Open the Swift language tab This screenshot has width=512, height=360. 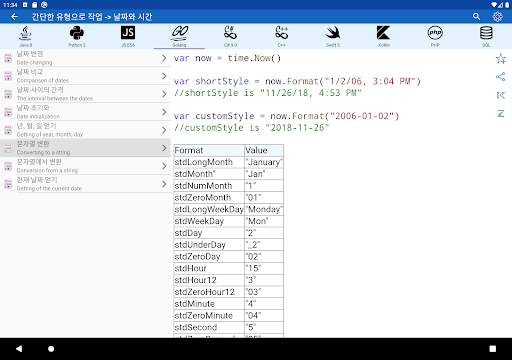tap(333, 36)
